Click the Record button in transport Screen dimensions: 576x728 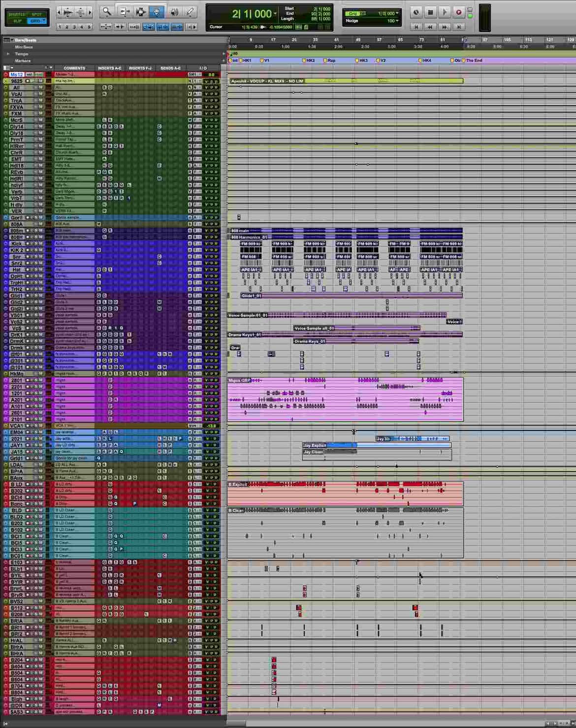tap(458, 12)
